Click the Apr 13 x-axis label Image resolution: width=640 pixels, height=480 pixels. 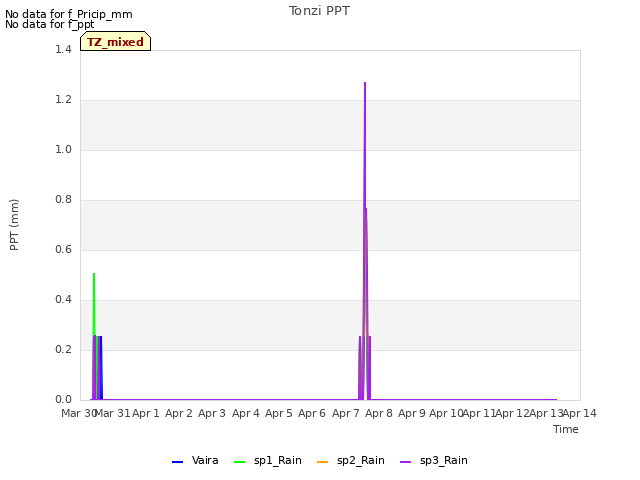[x=546, y=413]
